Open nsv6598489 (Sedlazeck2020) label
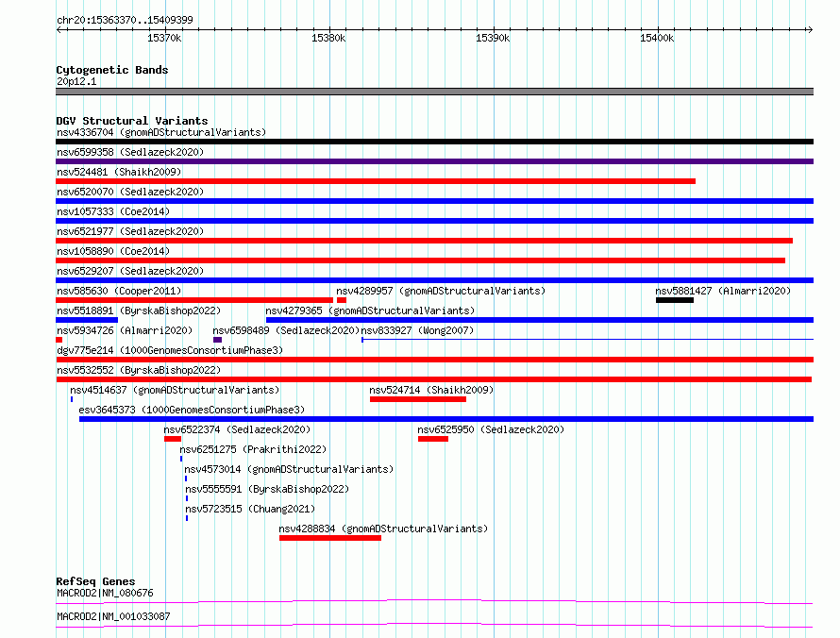Viewport: 840px width, 638px height. point(286,330)
